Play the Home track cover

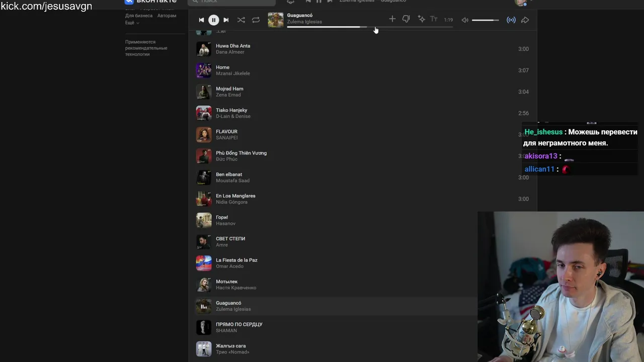[x=204, y=70]
